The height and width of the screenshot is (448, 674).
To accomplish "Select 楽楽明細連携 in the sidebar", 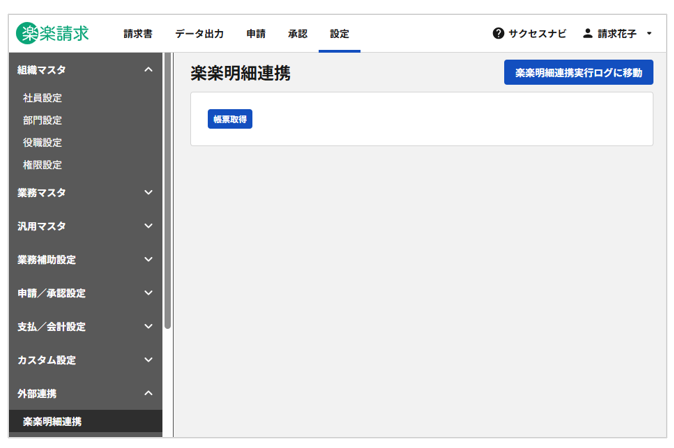I will [85, 421].
